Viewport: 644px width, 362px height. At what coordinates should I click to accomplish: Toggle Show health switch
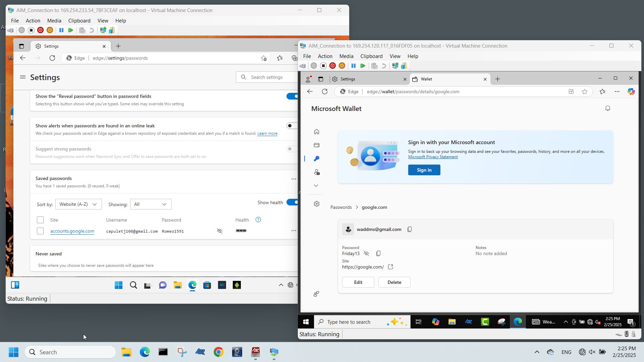pyautogui.click(x=292, y=202)
